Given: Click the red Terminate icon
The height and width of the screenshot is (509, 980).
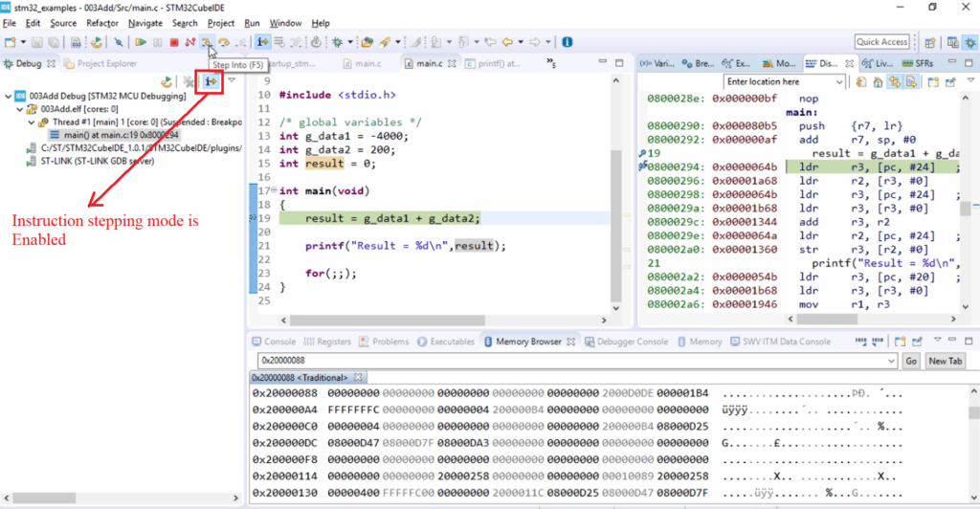Looking at the screenshot, I should [174, 42].
